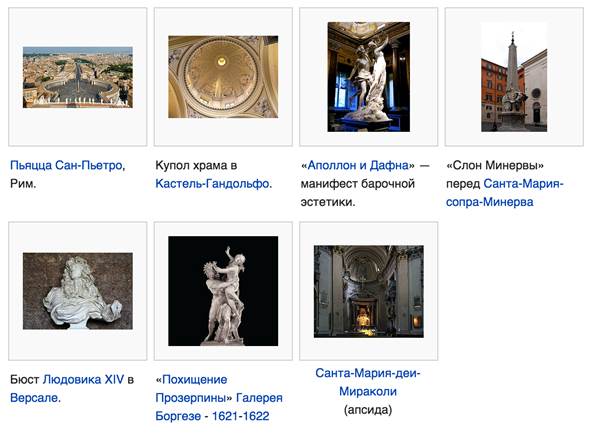Open the Санта-Мария-сопра-Минерва link

pos(504,193)
